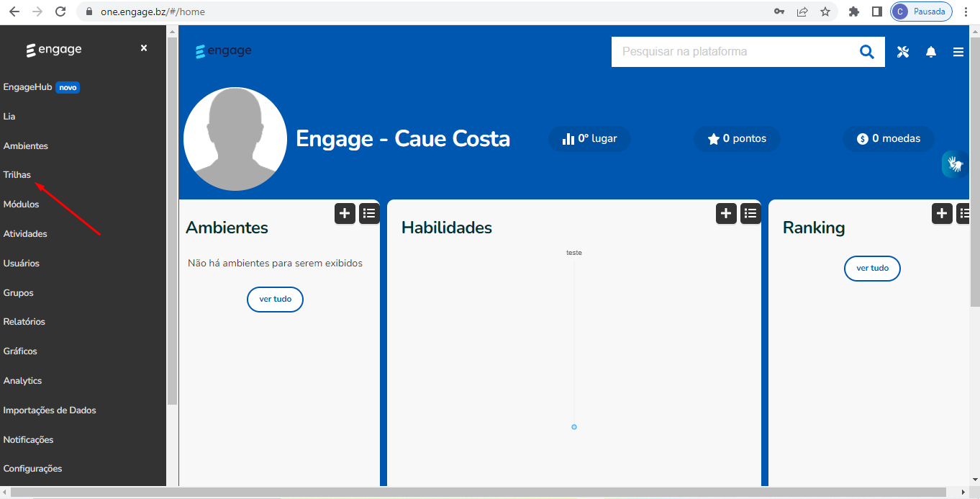980x499 pixels.
Task: Open browser extensions puzzle icon
Action: click(854, 12)
